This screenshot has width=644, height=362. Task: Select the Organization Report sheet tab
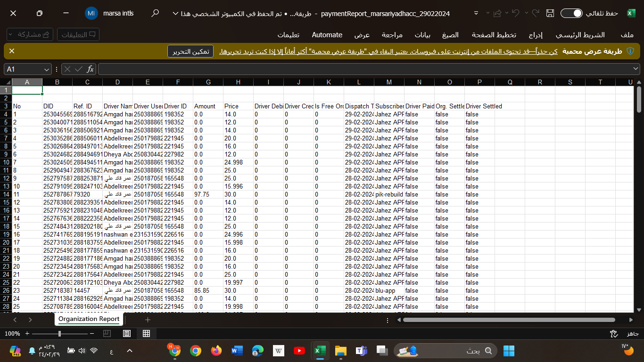[x=89, y=319]
